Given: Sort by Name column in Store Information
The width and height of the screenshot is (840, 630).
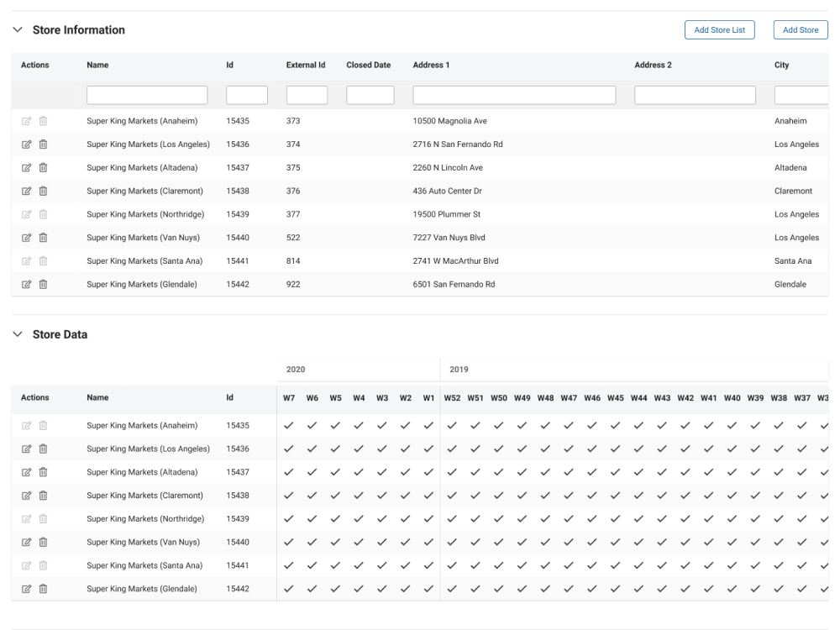Looking at the screenshot, I should 97,65.
